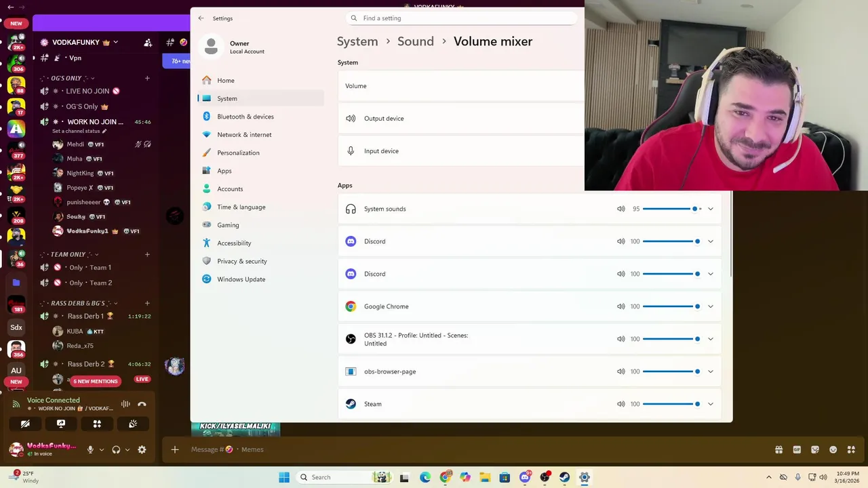Open Output device setting row
Screen dimensions: 868x488
coord(461,119)
